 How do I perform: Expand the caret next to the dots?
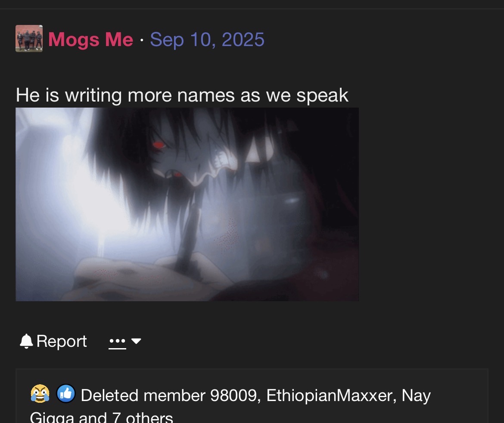[x=136, y=341]
